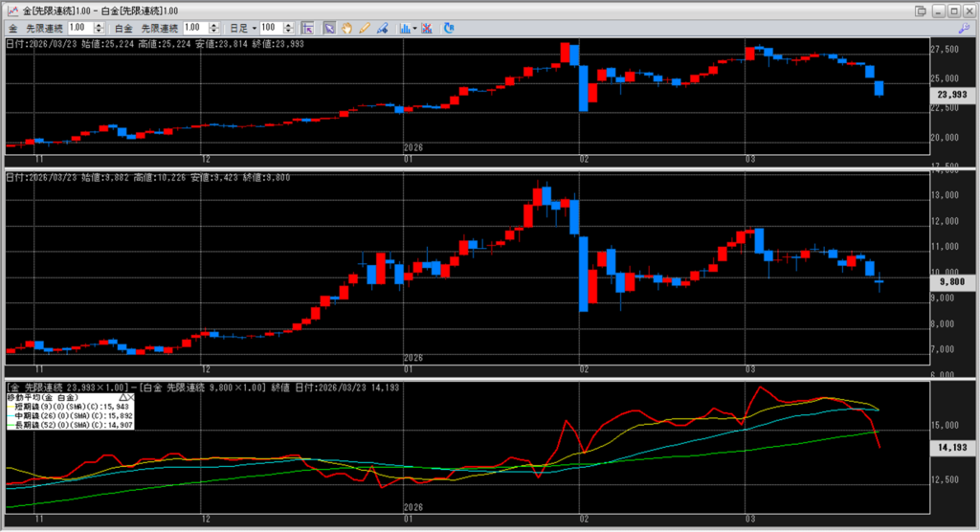Select the arrow pointer tool
This screenshot has width=980, height=532.
[x=329, y=29]
